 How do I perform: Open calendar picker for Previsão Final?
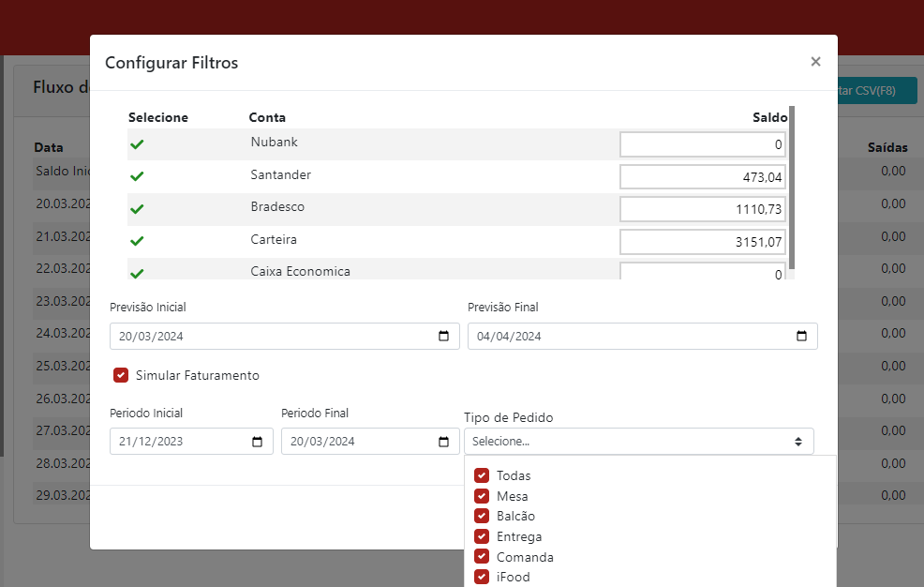(802, 337)
